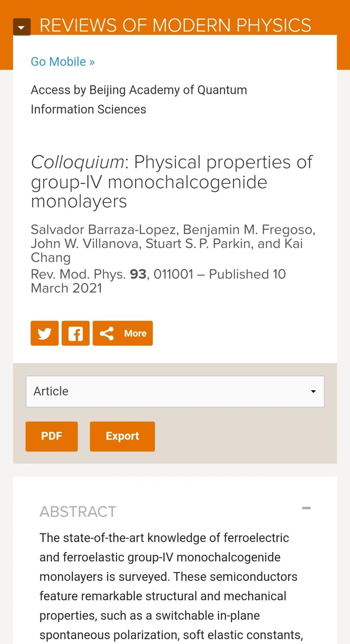Screen dimensions: 350x644
Task: Click the Reviews of Modern Physics journal title
Action: [x=175, y=25]
